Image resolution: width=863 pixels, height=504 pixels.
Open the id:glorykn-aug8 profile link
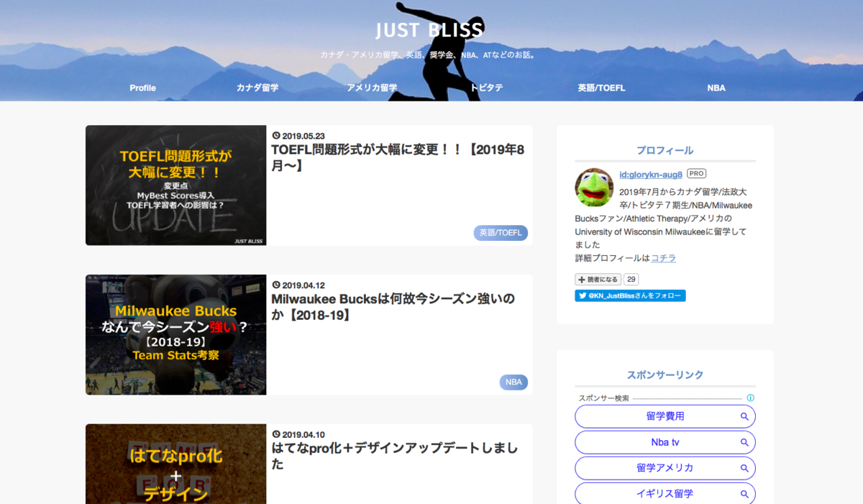click(651, 174)
